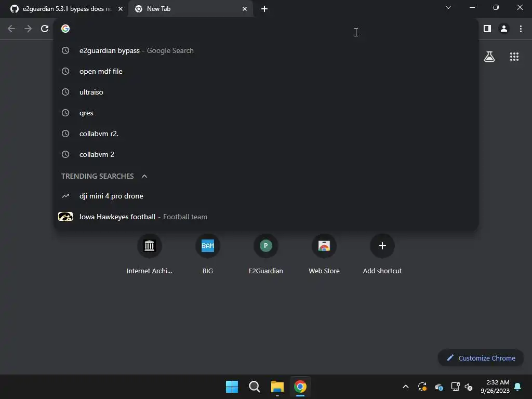532x399 pixels.
Task: Open Windows taskbar Search
Action: click(255, 387)
